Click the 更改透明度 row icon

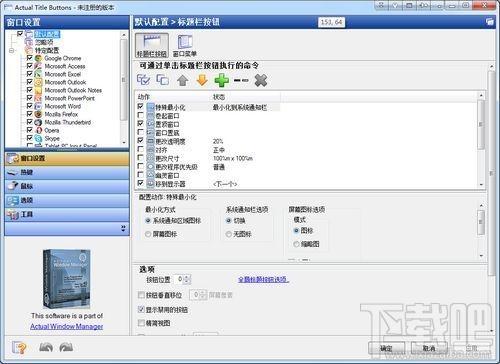click(x=150, y=141)
